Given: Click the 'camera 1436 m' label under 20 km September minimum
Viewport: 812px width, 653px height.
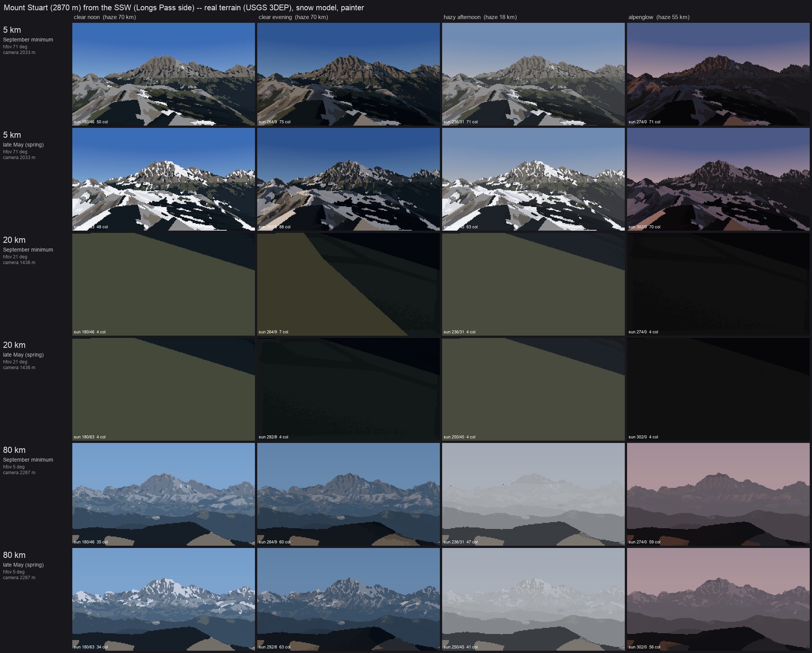Looking at the screenshot, I should click(x=19, y=262).
